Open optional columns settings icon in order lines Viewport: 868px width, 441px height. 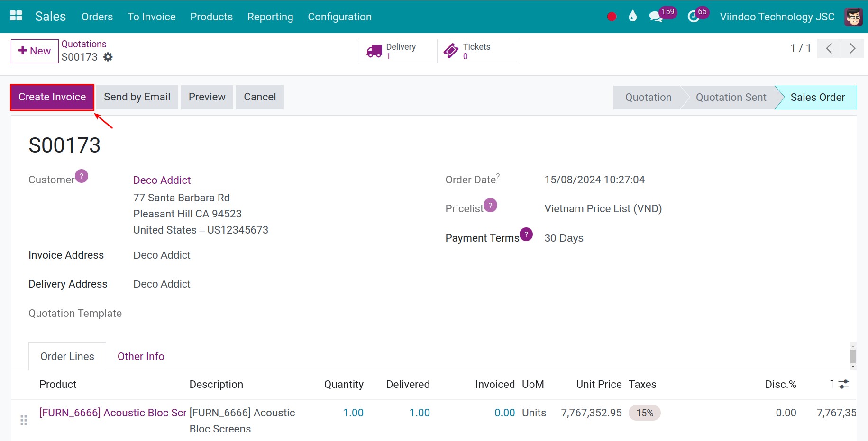[844, 384]
